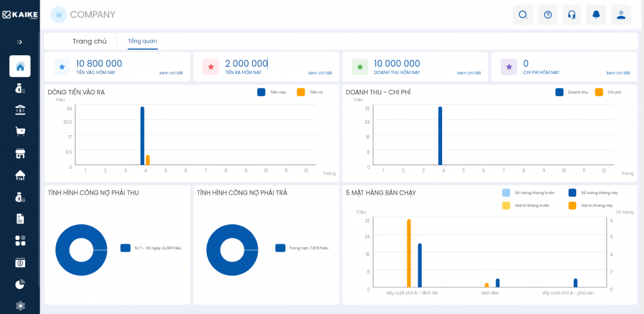The image size is (644, 314).
Task: Click the KAIKE logo
Action: (19, 15)
